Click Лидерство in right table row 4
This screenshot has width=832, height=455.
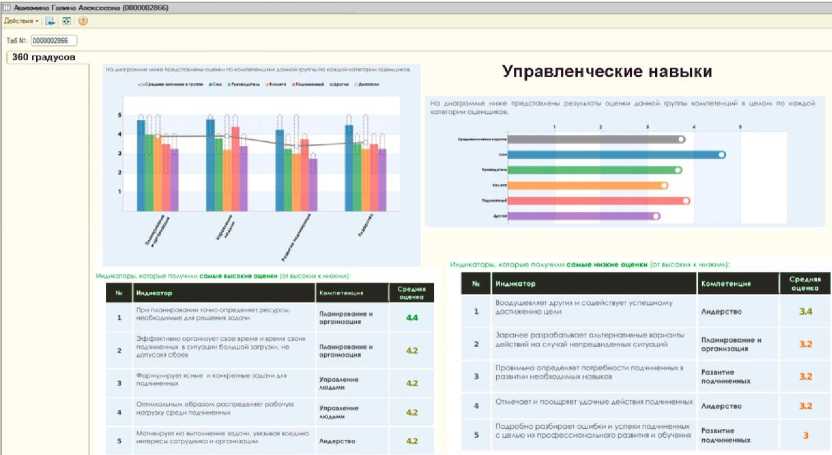click(722, 406)
